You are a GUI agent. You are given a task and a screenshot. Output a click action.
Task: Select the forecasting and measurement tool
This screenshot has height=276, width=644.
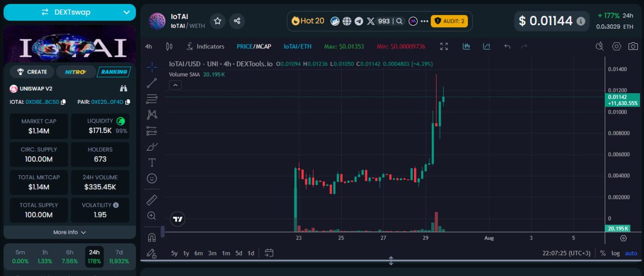(152, 130)
